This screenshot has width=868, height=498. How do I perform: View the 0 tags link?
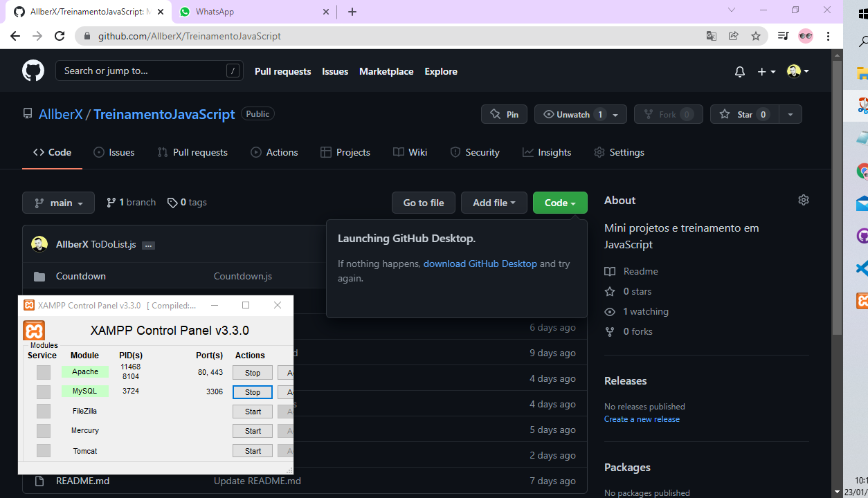[187, 203]
